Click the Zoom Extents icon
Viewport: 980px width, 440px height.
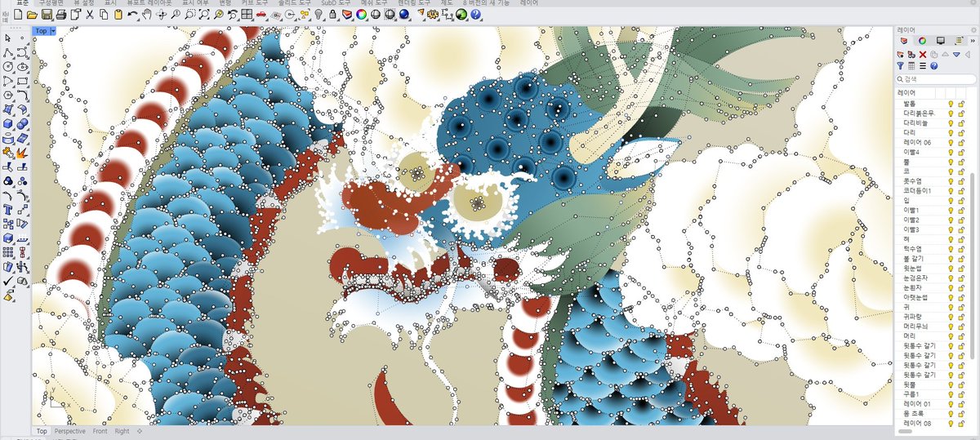pos(203,15)
